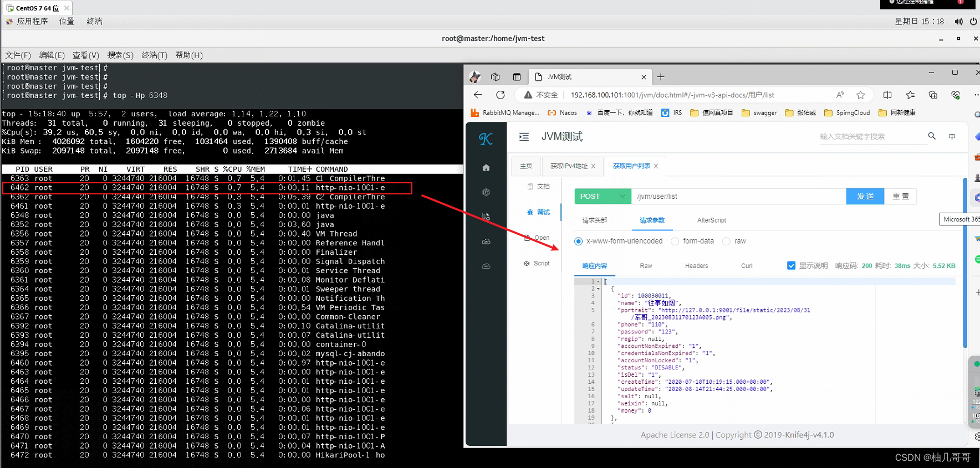Open the first API cloud icon in sidebar

tap(486, 241)
